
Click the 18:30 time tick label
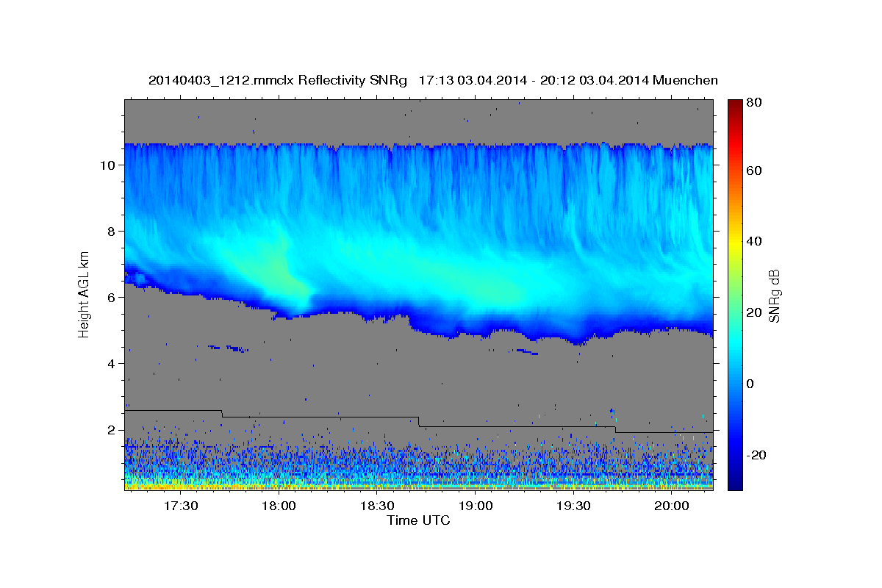377,506
